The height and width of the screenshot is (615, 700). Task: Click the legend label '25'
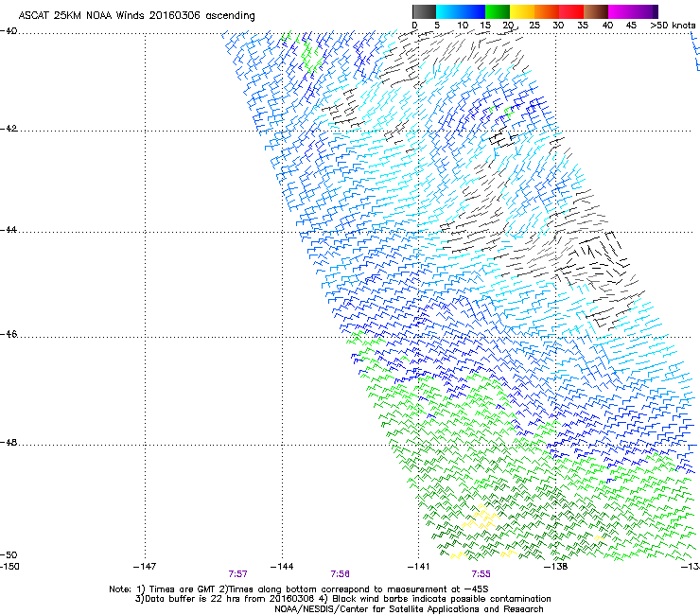534,26
